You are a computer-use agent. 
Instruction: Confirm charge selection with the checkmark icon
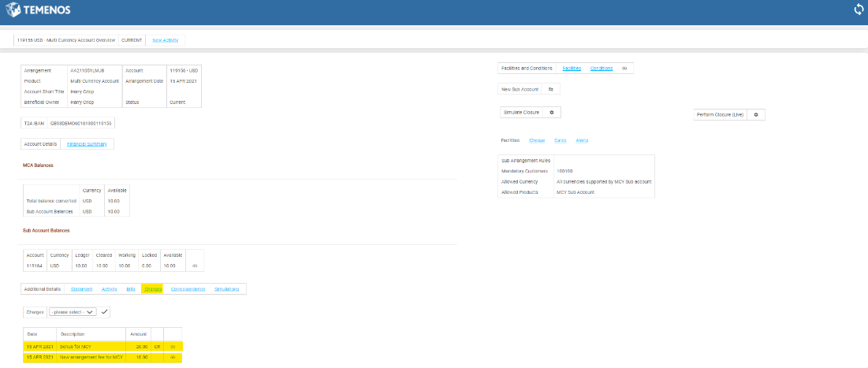click(105, 312)
